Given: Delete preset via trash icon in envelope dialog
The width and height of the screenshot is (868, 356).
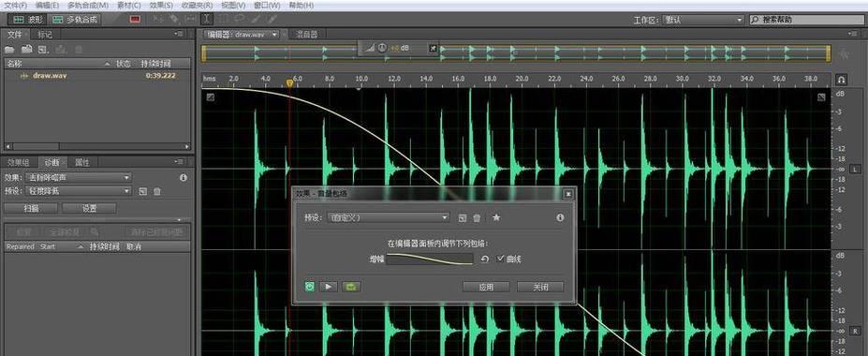Looking at the screenshot, I should [477, 218].
